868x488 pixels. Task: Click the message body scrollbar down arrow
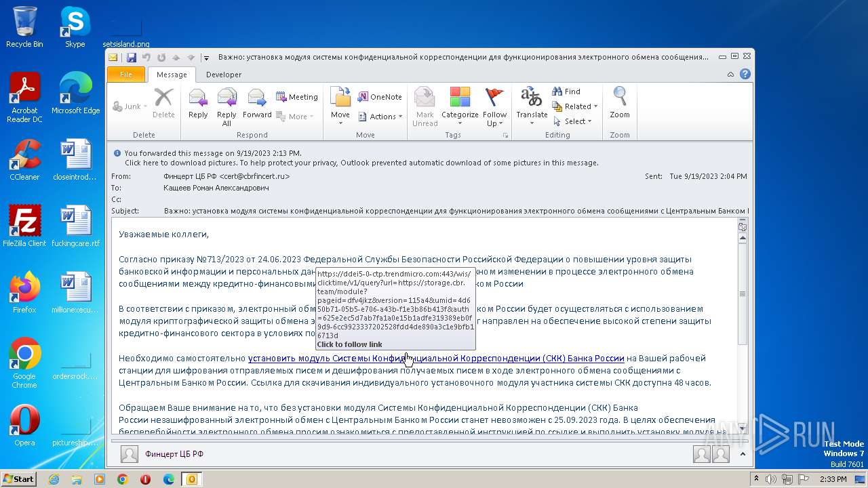click(x=743, y=427)
